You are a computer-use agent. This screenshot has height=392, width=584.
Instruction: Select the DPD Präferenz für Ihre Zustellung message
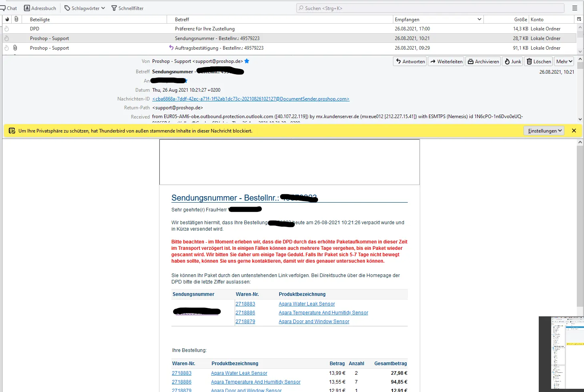tap(290, 29)
